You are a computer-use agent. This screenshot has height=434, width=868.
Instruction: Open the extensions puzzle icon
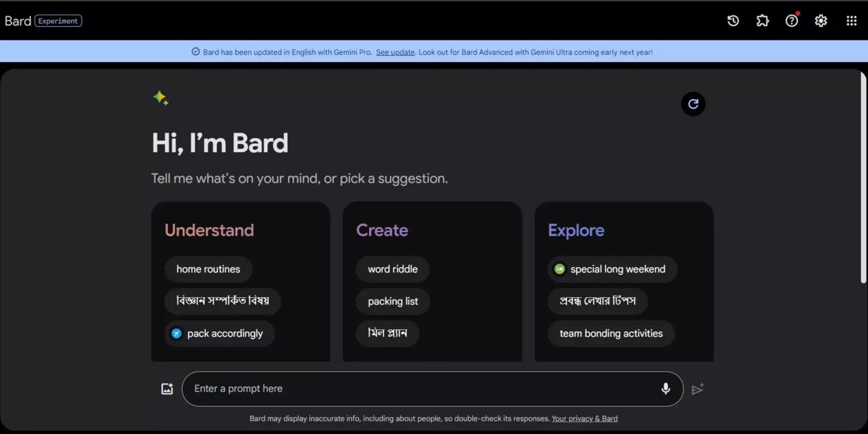point(762,20)
